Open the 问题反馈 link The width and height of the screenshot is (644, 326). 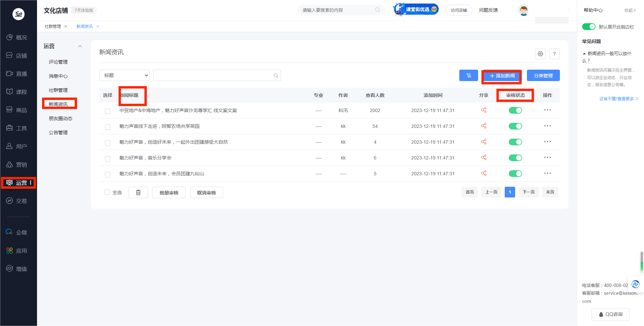(x=488, y=10)
